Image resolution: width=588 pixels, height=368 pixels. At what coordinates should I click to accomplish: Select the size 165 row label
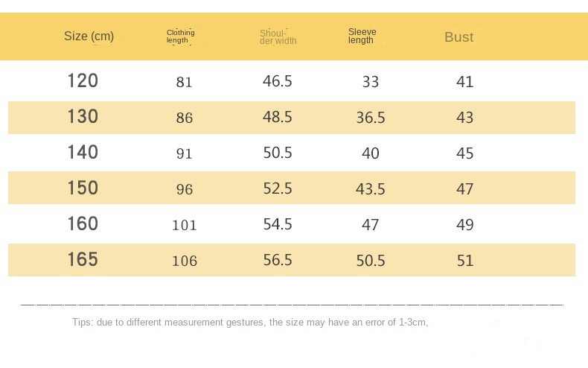[x=83, y=260]
